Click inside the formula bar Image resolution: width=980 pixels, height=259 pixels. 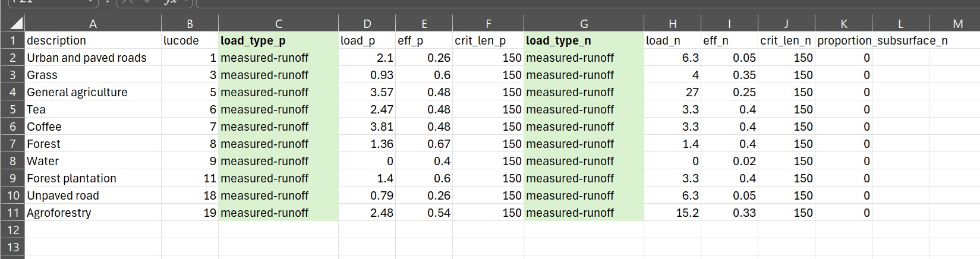535,3
